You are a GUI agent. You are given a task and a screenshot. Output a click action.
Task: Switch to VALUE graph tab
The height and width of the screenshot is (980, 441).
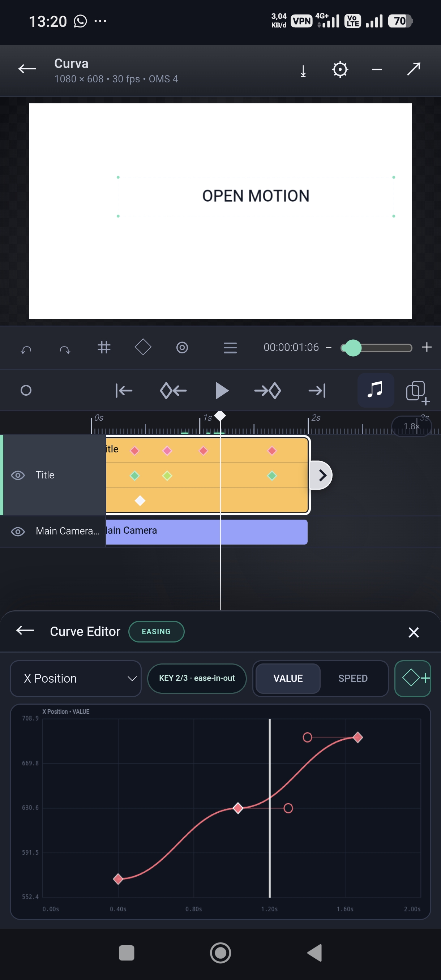288,678
